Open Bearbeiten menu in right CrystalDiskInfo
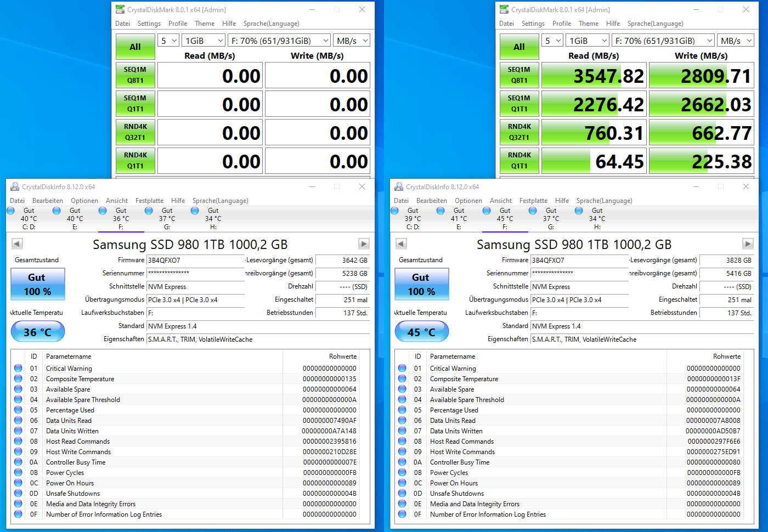Image resolution: width=768 pixels, height=532 pixels. (432, 201)
